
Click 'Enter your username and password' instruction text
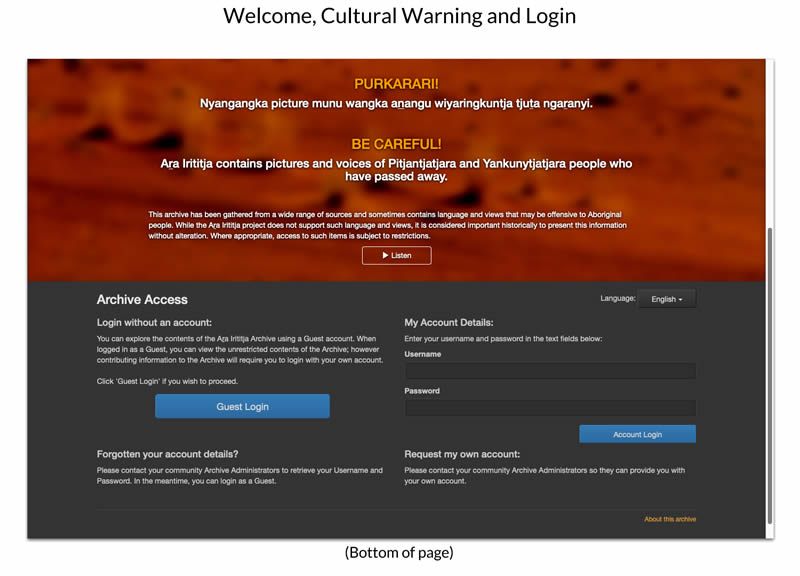pyautogui.click(x=503, y=339)
